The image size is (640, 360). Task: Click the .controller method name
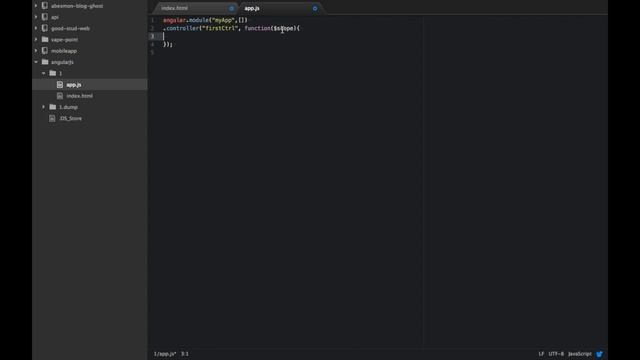[181, 28]
